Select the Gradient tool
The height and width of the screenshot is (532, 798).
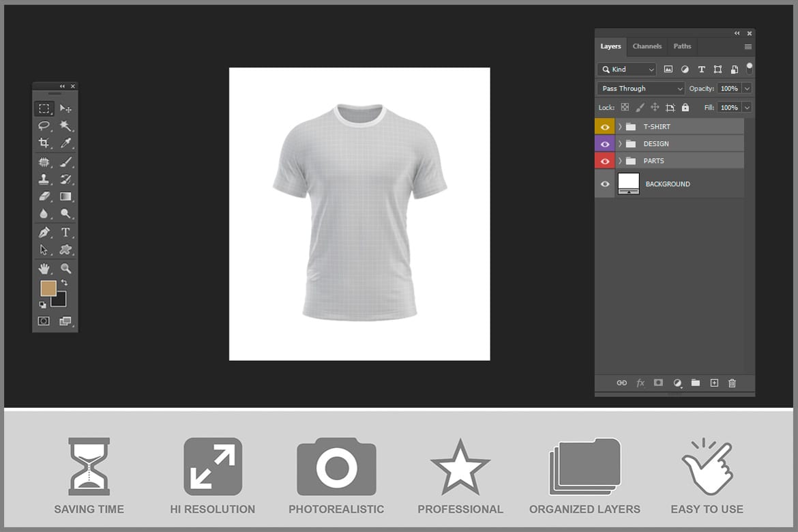pos(65,196)
